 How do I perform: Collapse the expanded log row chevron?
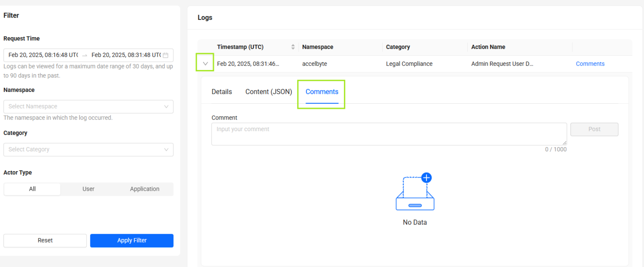coord(205,64)
